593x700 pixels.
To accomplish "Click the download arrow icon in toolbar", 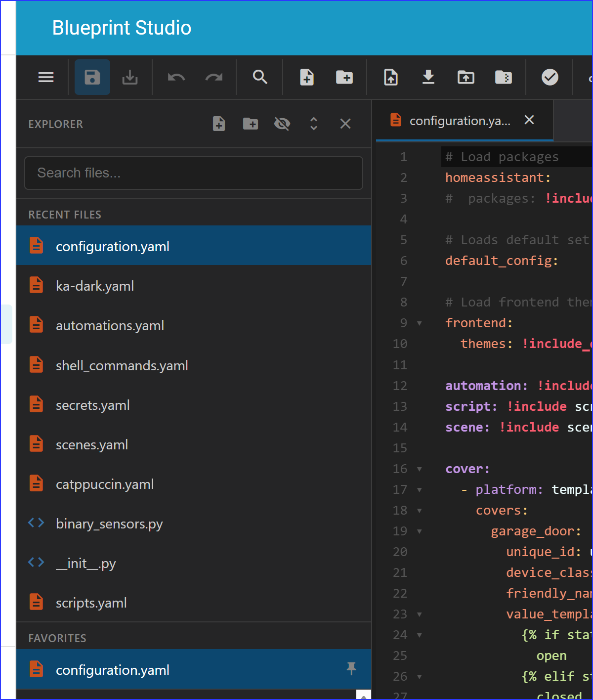I will click(428, 77).
